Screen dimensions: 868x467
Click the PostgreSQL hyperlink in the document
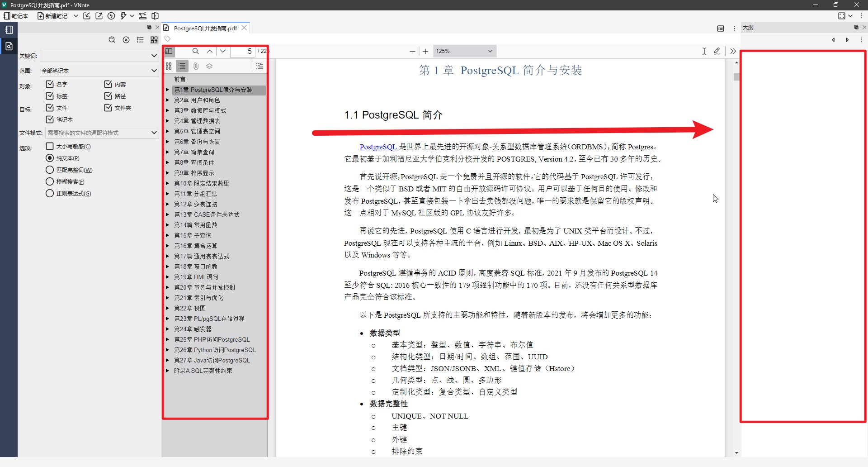coord(378,147)
